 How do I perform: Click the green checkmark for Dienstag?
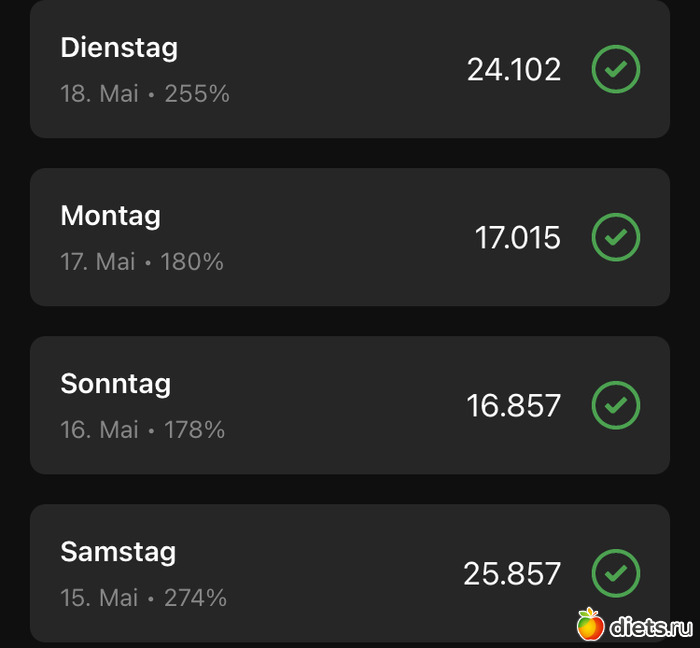615,70
